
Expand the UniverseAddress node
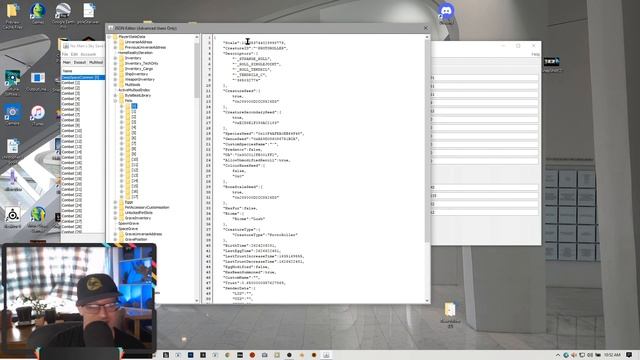[116, 42]
